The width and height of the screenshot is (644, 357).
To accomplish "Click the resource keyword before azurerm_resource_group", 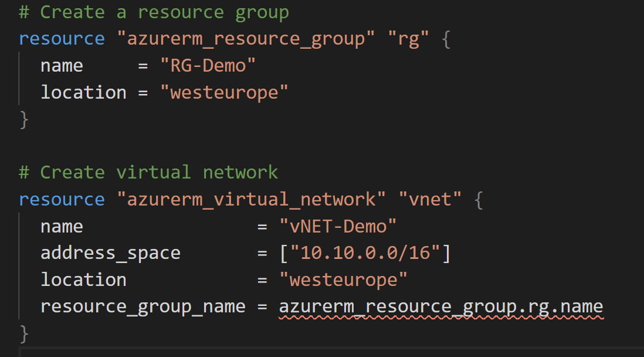I will pyautogui.click(x=62, y=39).
